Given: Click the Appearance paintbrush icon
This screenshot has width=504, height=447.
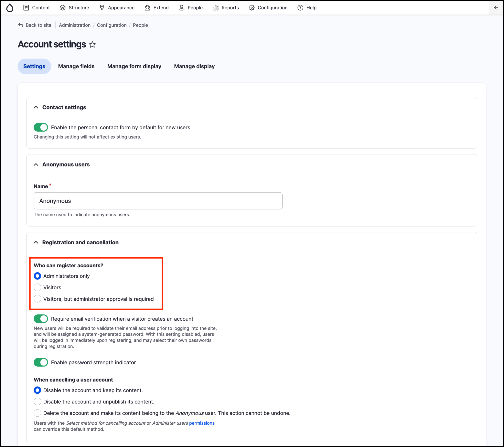Looking at the screenshot, I should click(x=102, y=8).
